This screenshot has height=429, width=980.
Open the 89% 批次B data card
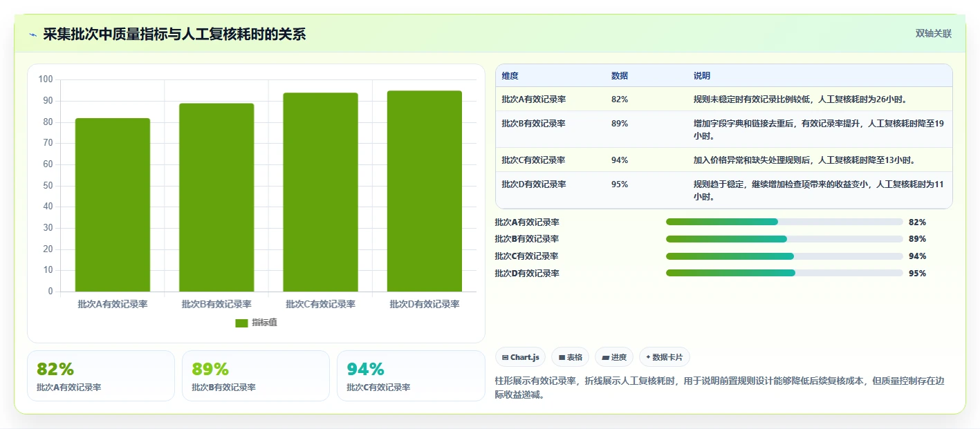pyautogui.click(x=256, y=376)
